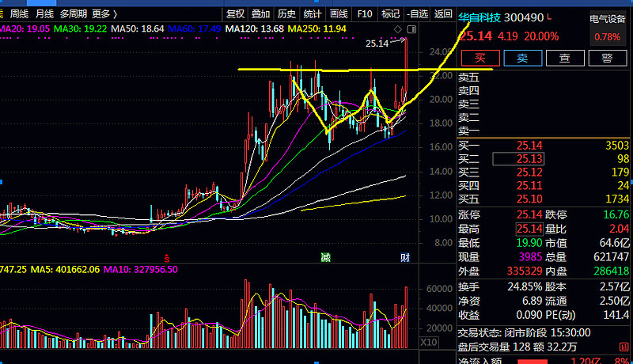This screenshot has height=364, width=633.
Task: Select the MA30: 19.22 indicator label
Action: click(x=81, y=29)
